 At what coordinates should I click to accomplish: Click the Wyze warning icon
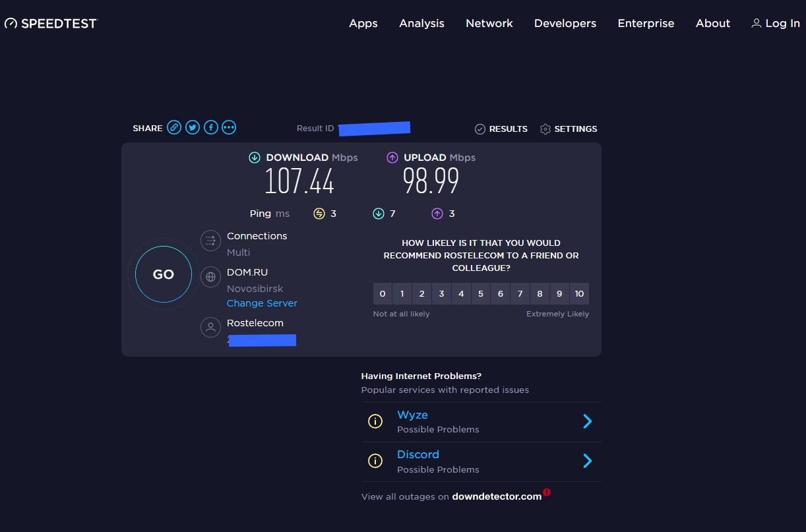[x=375, y=421]
